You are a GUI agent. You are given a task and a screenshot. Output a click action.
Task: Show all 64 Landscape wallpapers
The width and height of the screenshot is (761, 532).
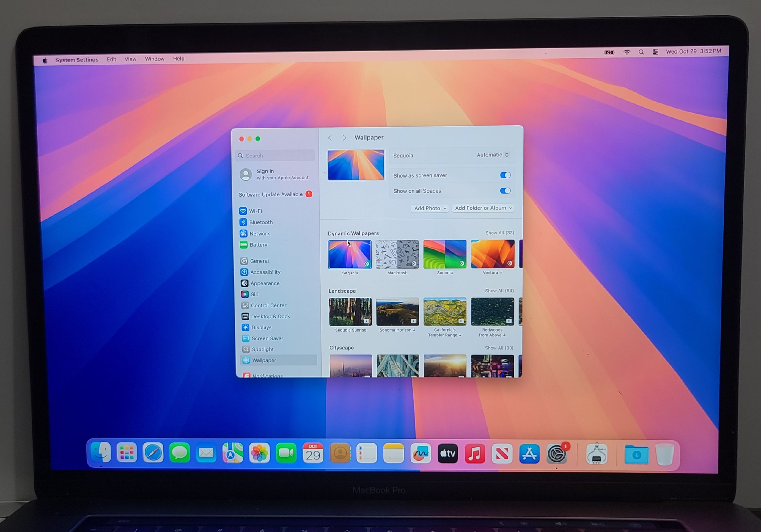[499, 291]
